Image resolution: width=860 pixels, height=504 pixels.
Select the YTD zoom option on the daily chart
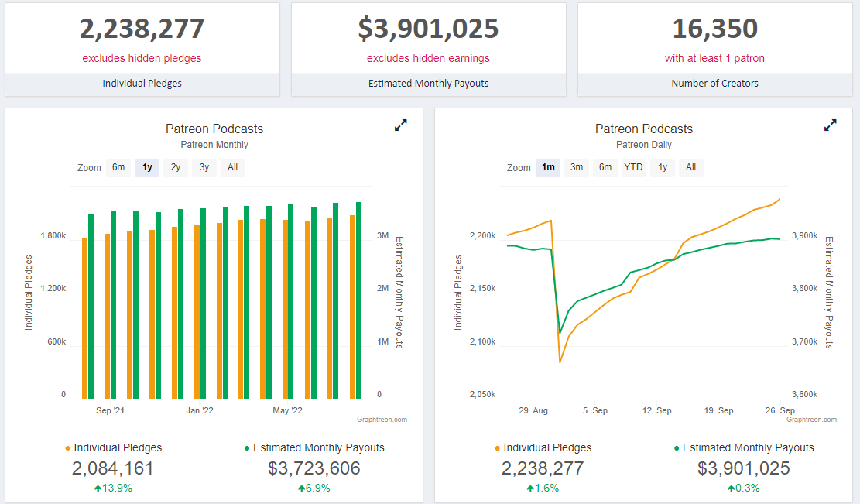pos(633,167)
